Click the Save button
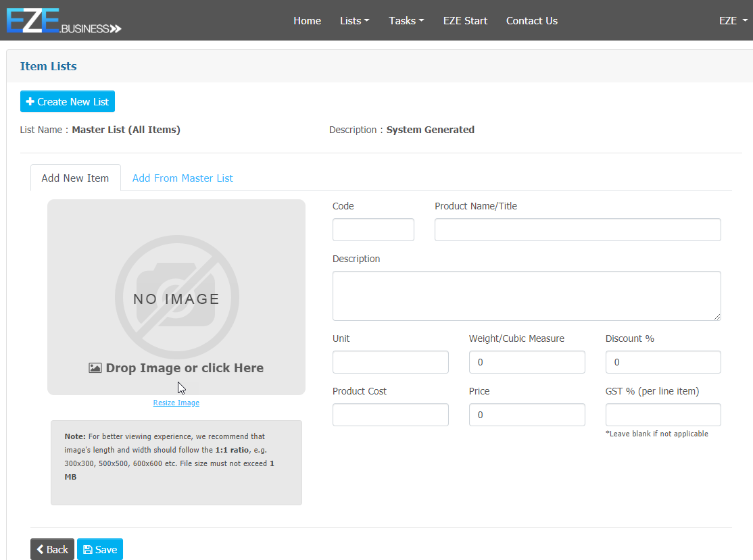 coord(100,549)
